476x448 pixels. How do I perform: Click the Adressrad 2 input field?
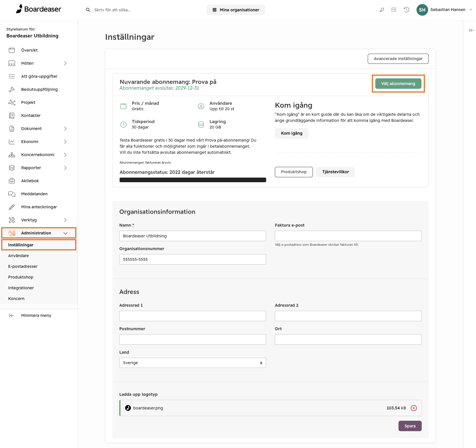click(x=348, y=316)
